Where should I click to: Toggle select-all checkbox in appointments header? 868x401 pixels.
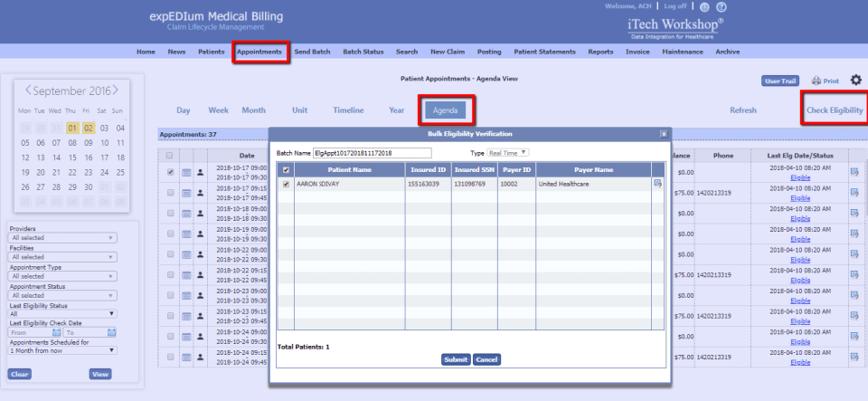[x=169, y=156]
